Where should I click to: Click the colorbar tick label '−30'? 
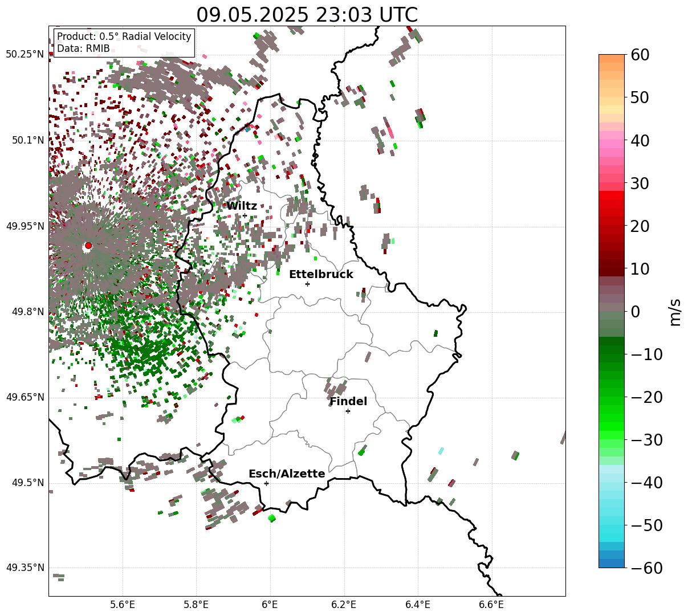coord(647,440)
